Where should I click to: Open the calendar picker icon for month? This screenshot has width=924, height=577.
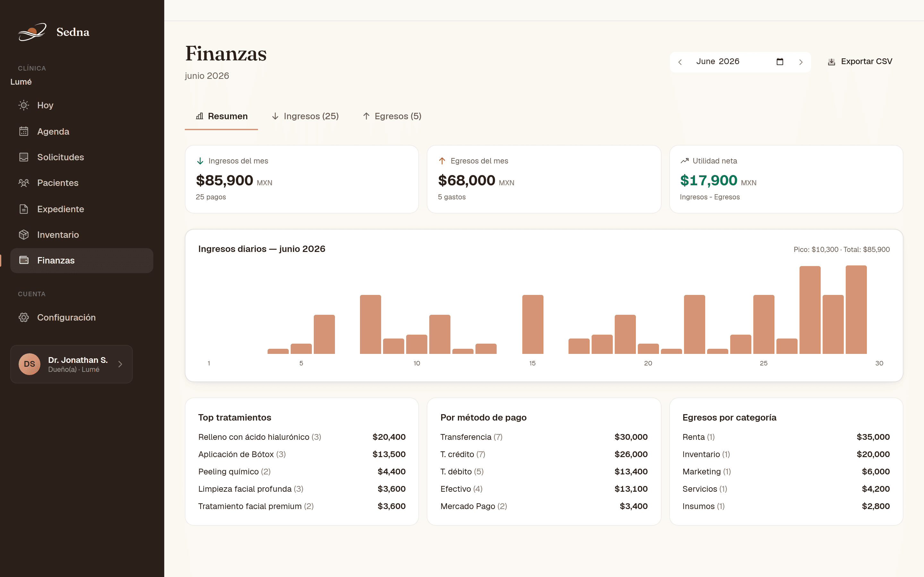[780, 62]
